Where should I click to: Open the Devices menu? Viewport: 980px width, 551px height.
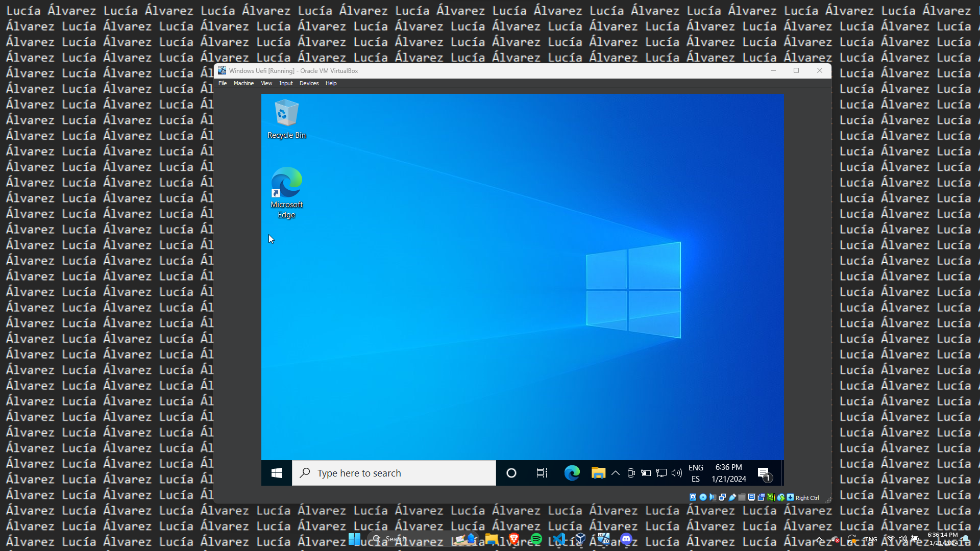309,83
